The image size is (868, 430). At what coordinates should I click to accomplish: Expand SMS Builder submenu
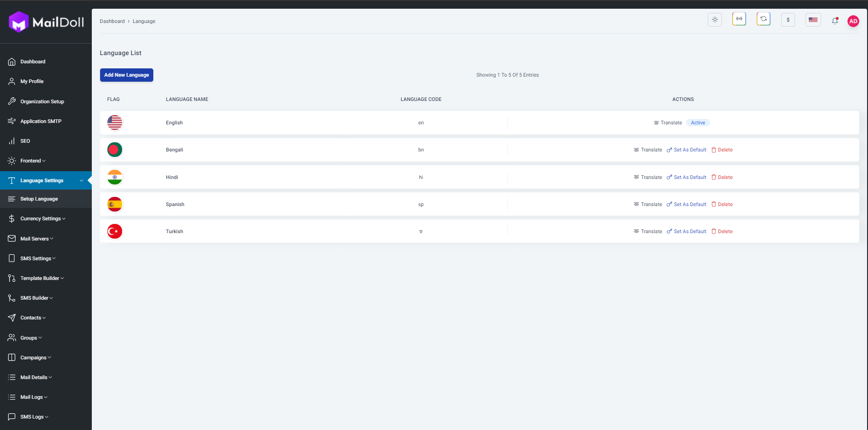pos(37,298)
